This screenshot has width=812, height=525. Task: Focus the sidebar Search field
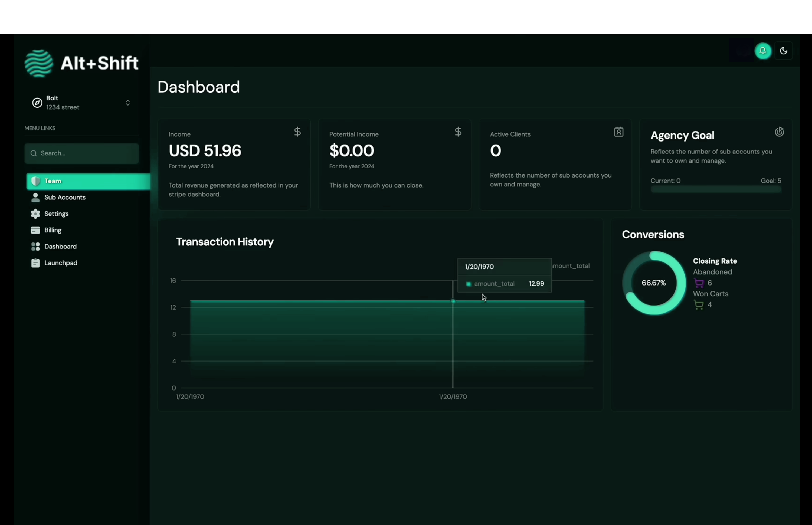click(81, 153)
